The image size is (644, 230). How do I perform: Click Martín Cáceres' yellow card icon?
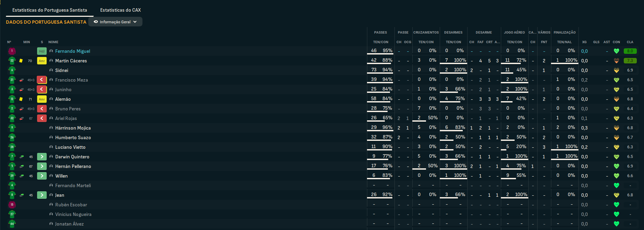coord(21,61)
